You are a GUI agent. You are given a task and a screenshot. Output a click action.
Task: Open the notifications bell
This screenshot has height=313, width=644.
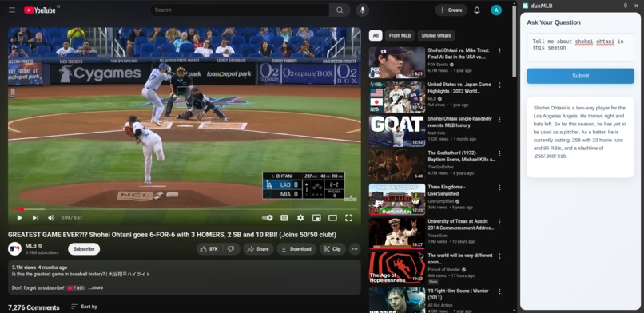click(477, 10)
